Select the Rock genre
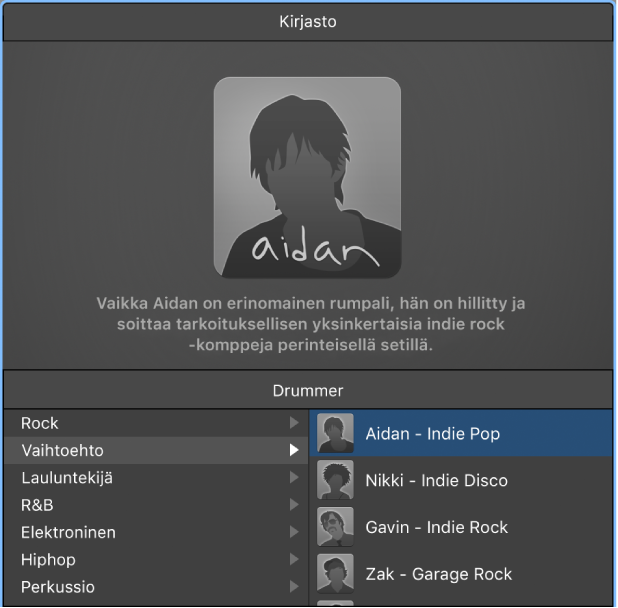The height and width of the screenshot is (608, 618). click(x=40, y=424)
